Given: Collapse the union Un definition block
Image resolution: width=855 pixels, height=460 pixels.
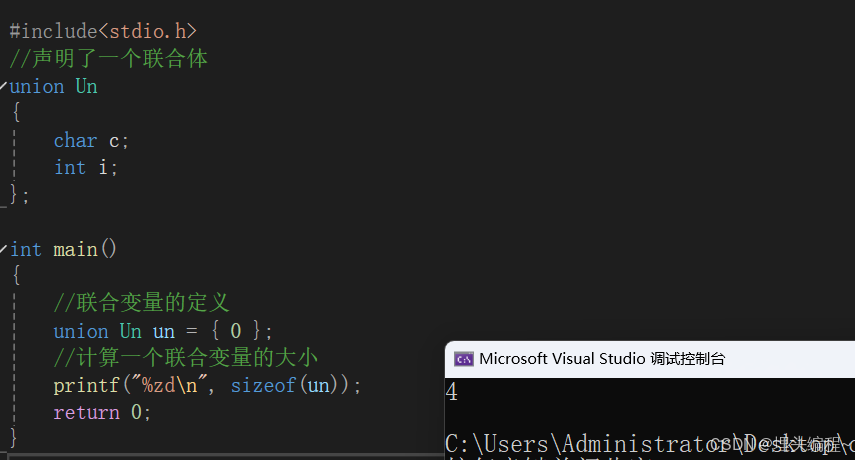Looking at the screenshot, I should click(x=3, y=86).
